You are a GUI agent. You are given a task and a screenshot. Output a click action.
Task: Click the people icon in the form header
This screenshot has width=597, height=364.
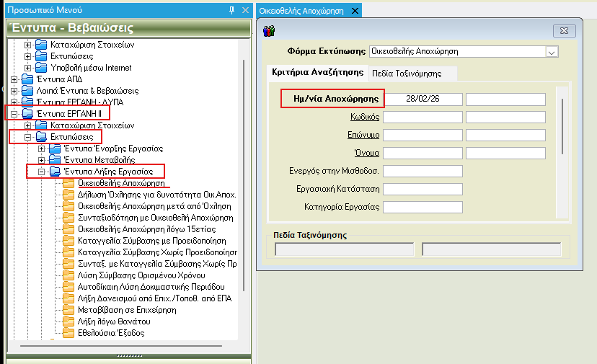coord(269,30)
